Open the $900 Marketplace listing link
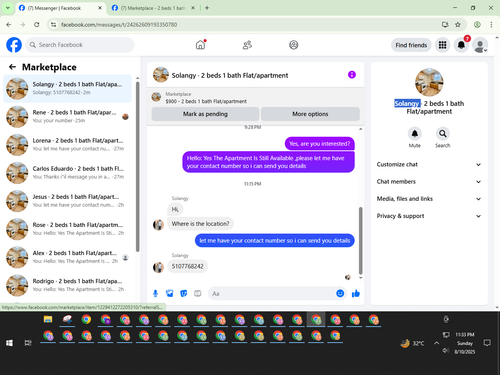This screenshot has height=375, width=500. [206, 101]
